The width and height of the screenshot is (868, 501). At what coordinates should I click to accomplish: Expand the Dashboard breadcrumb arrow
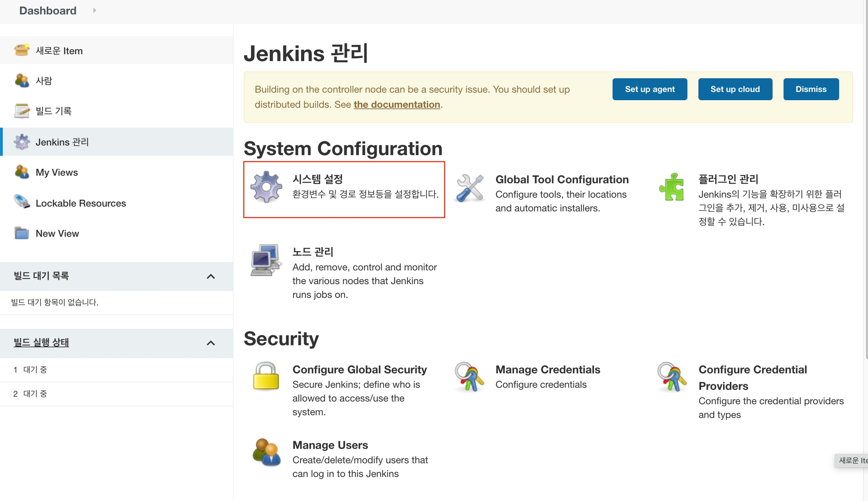point(94,11)
